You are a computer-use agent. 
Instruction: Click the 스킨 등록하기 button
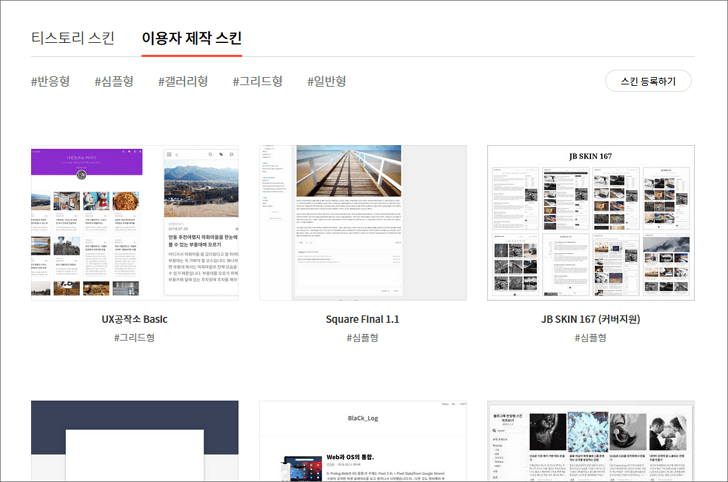click(648, 81)
